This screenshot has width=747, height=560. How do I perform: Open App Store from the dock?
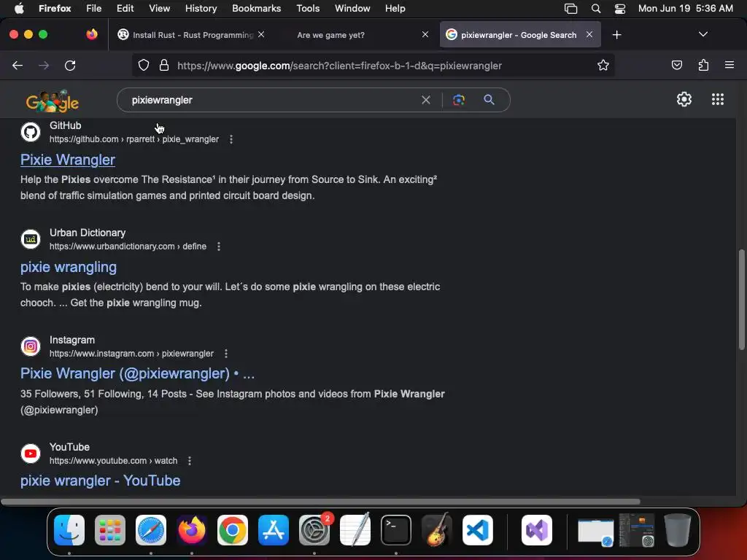coord(274,530)
